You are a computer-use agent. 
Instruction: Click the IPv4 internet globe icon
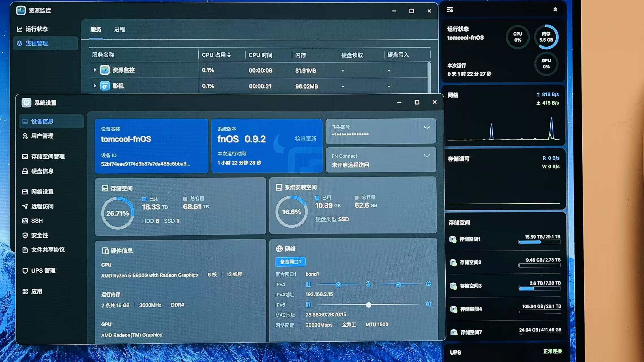click(x=428, y=284)
